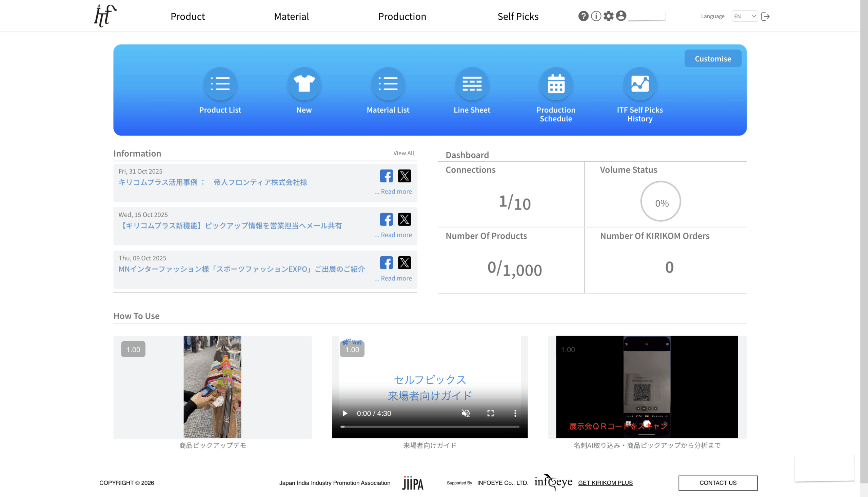Play the visitor guide video
868x497 pixels.
(x=345, y=413)
